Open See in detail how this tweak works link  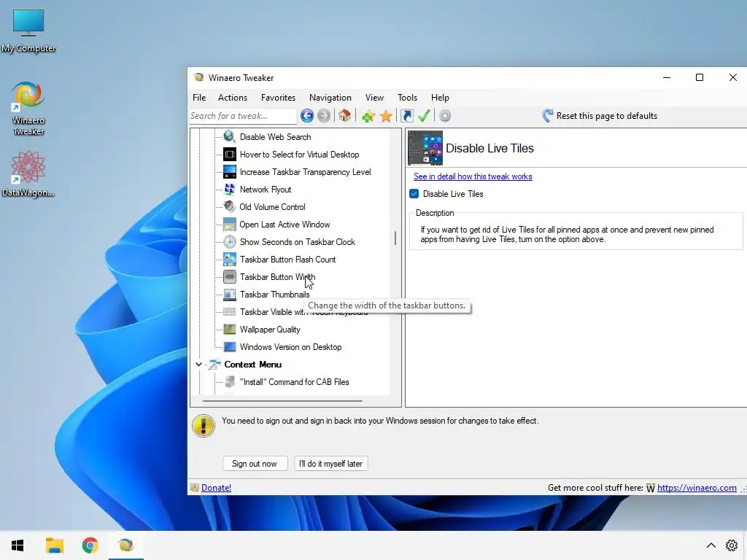pyautogui.click(x=473, y=176)
